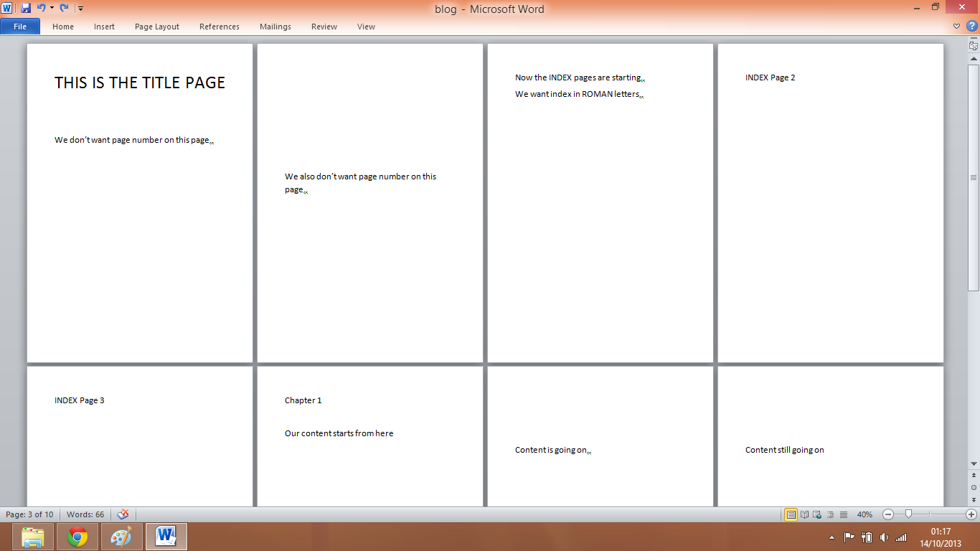Image resolution: width=980 pixels, height=551 pixels.
Task: Open the ribbon help dropdown chevron
Action: tap(956, 27)
